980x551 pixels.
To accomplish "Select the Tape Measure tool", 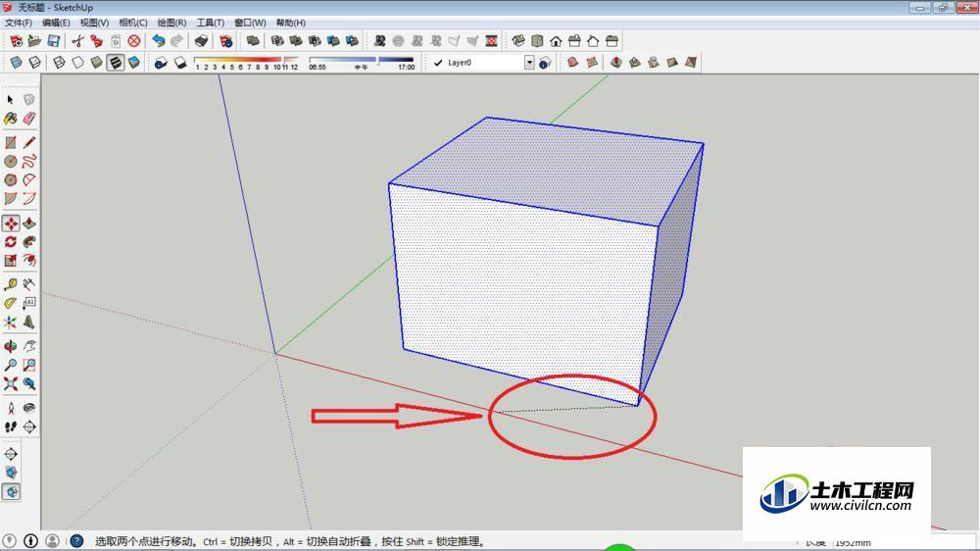I will 10,284.
